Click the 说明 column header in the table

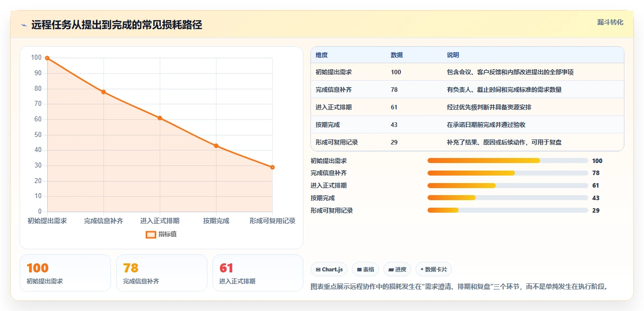453,55
